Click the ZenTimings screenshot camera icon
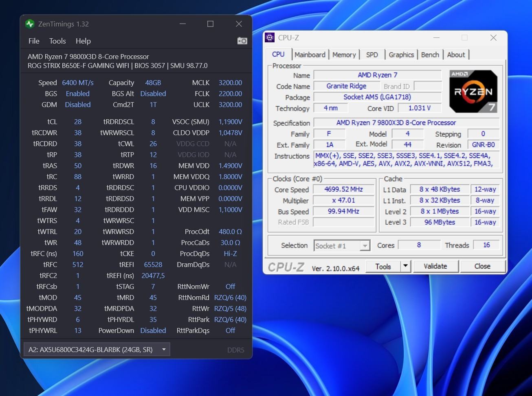 [x=242, y=41]
